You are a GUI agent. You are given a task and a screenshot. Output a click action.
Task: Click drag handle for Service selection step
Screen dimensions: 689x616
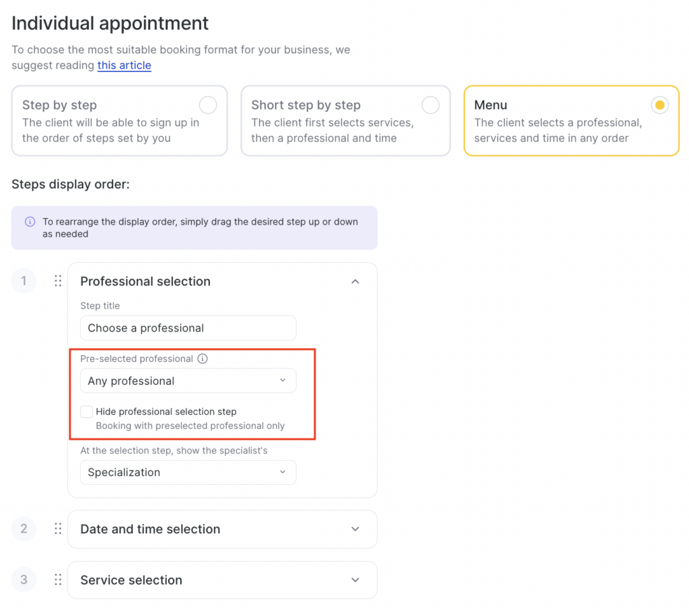(58, 580)
